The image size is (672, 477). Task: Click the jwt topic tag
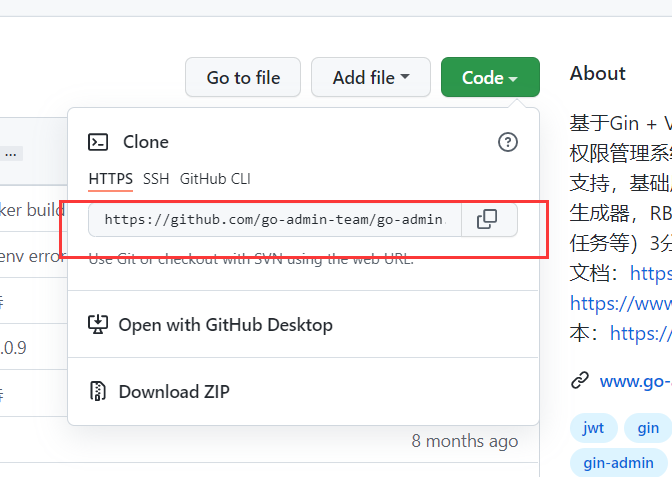[594, 428]
